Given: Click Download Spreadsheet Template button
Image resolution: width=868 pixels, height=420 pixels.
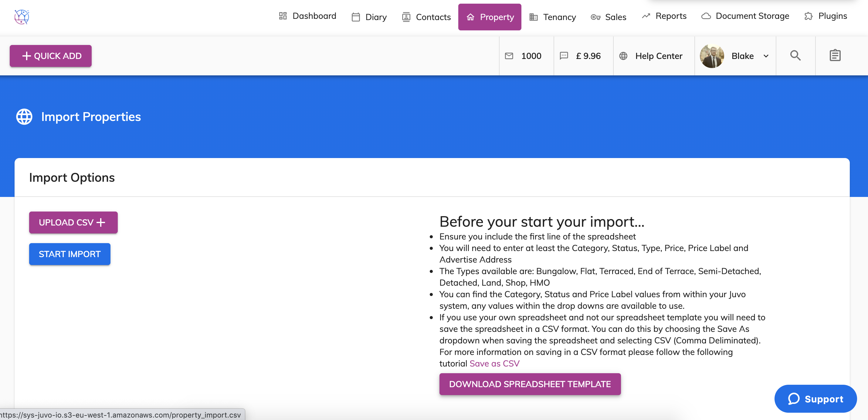Looking at the screenshot, I should point(530,384).
